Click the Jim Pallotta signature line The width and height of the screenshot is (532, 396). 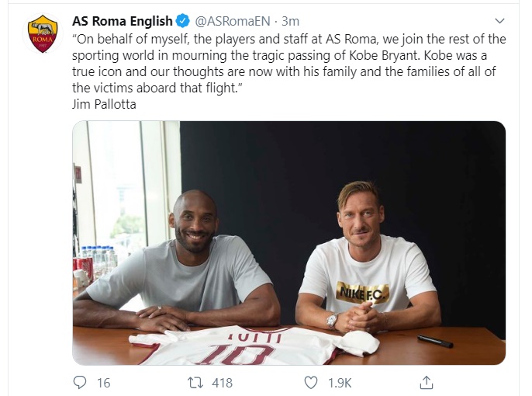104,104
